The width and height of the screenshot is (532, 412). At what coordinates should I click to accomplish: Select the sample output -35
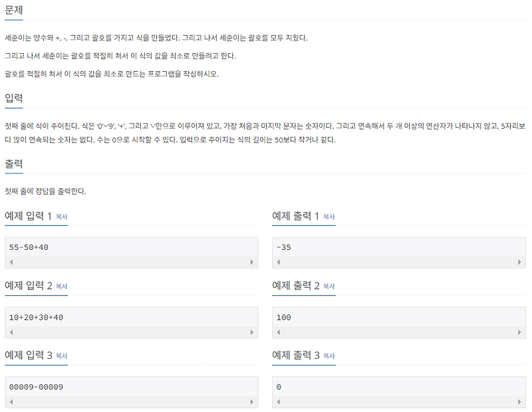pos(284,247)
